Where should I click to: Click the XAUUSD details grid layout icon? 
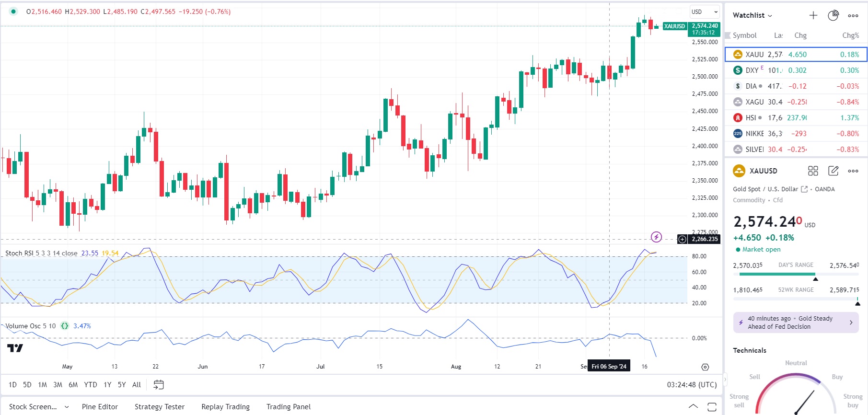(x=813, y=171)
